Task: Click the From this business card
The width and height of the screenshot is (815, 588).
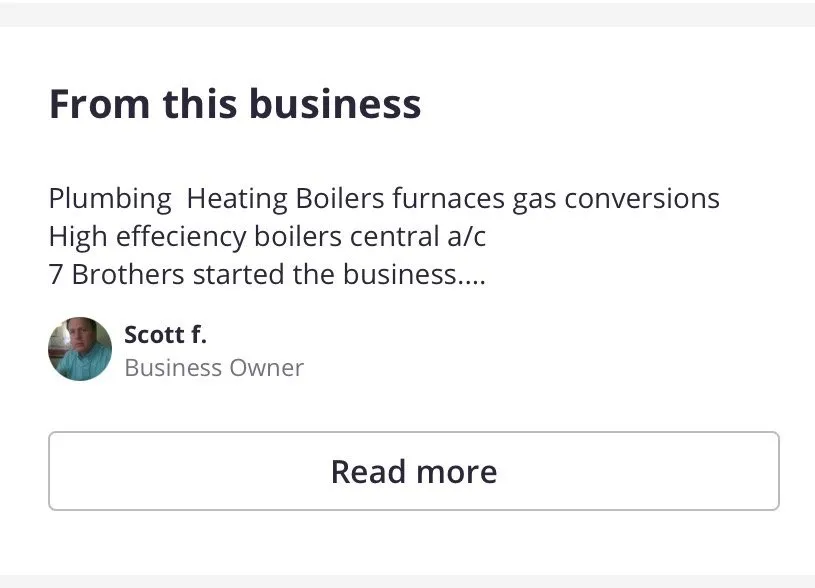Action: pos(407,290)
